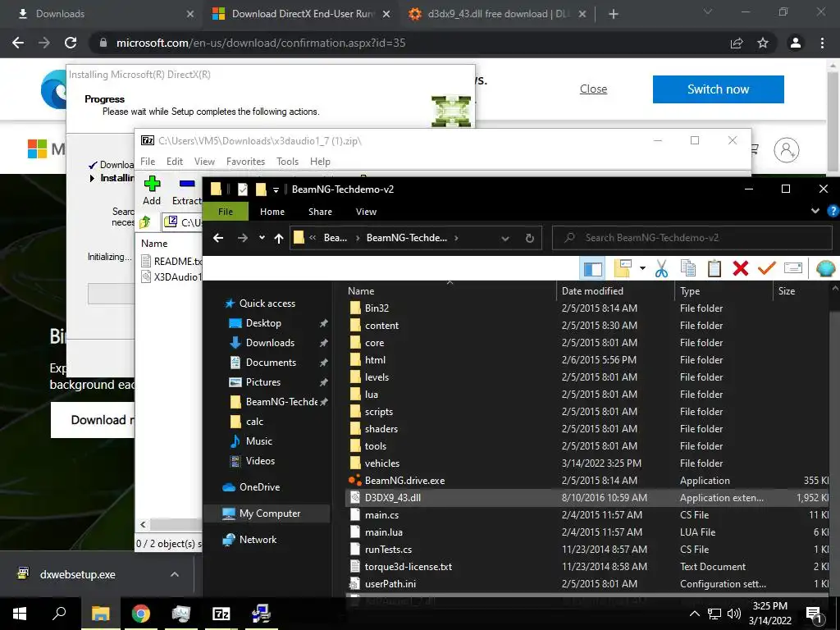Click the Copy icon in Explorer toolbar
The width and height of the screenshot is (840, 630).
(x=688, y=268)
